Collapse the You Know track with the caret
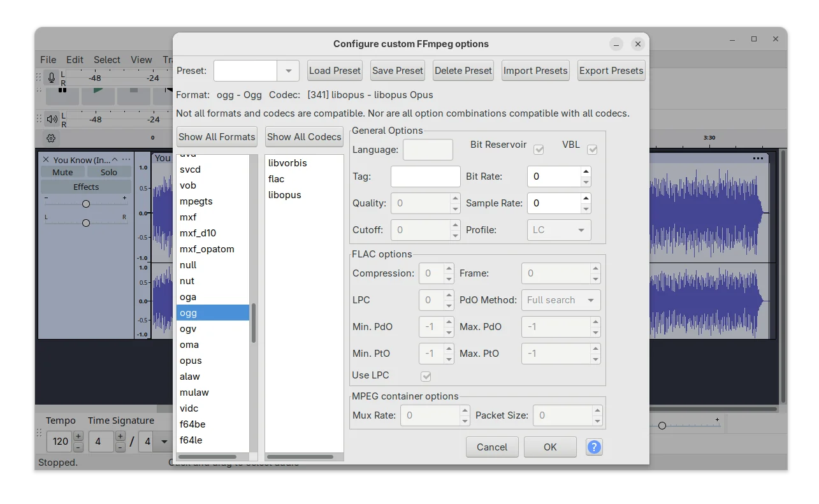Image resolution: width=819 pixels, height=504 pixels. tap(115, 159)
